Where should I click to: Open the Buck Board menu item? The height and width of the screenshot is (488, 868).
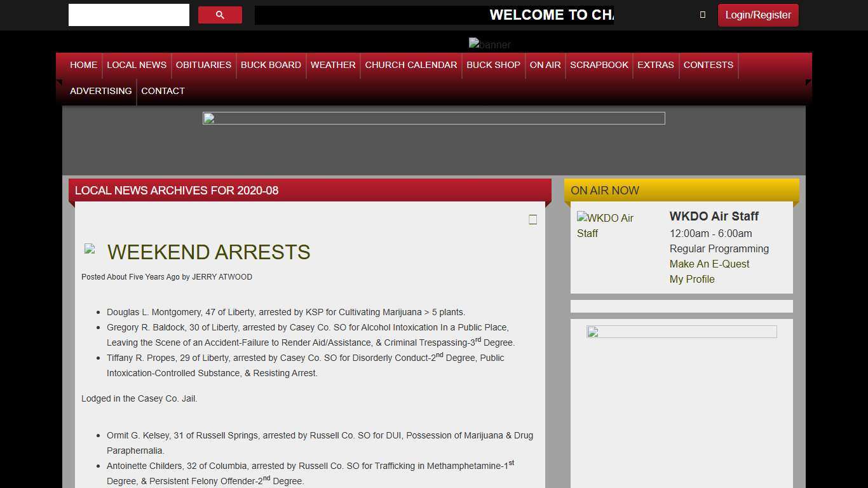click(x=271, y=65)
